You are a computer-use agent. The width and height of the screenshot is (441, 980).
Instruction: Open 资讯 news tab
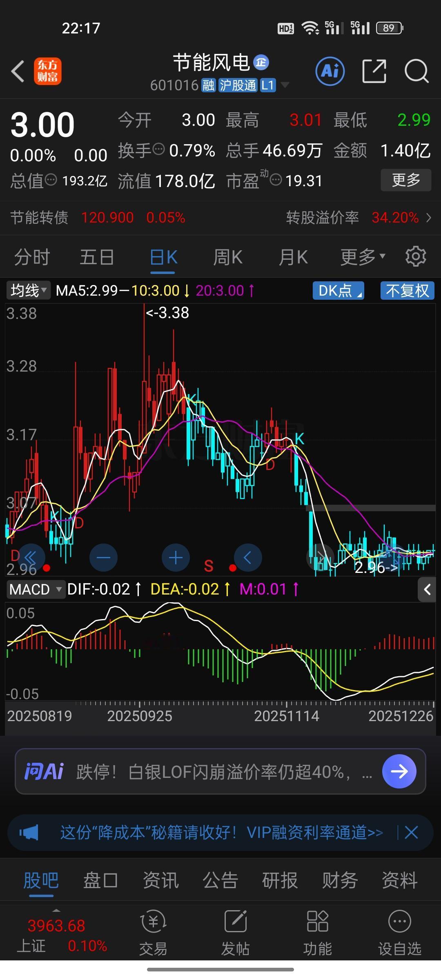pos(160,880)
